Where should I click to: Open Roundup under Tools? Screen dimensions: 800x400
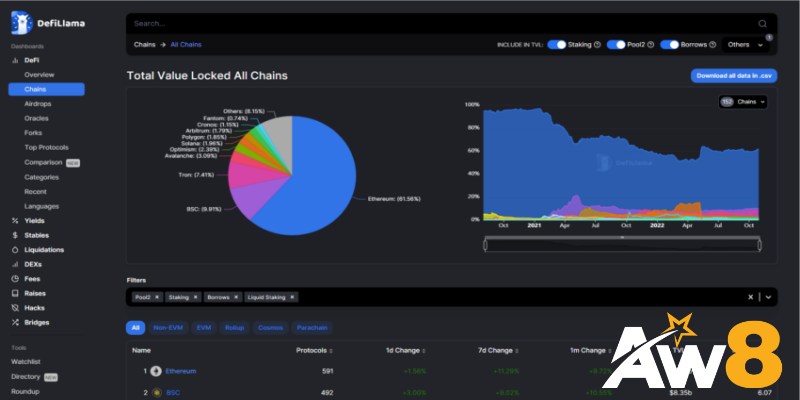point(25,391)
